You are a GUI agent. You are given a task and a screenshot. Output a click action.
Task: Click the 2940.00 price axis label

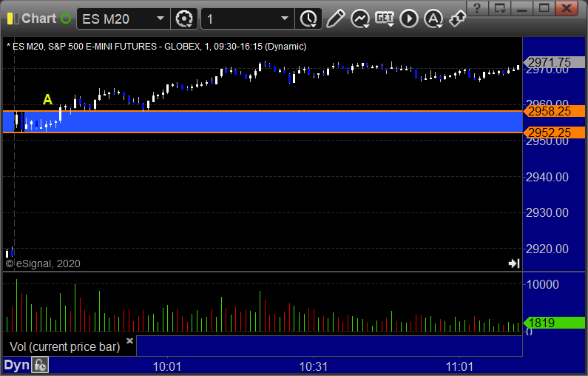(547, 177)
